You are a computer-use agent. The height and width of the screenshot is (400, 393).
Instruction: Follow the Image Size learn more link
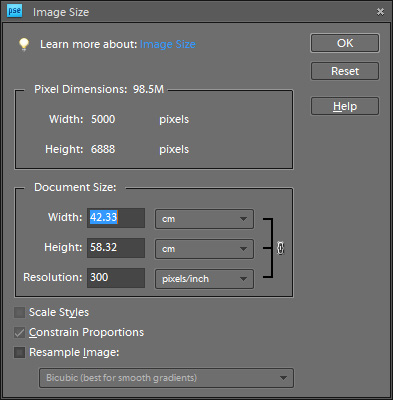[x=168, y=44]
